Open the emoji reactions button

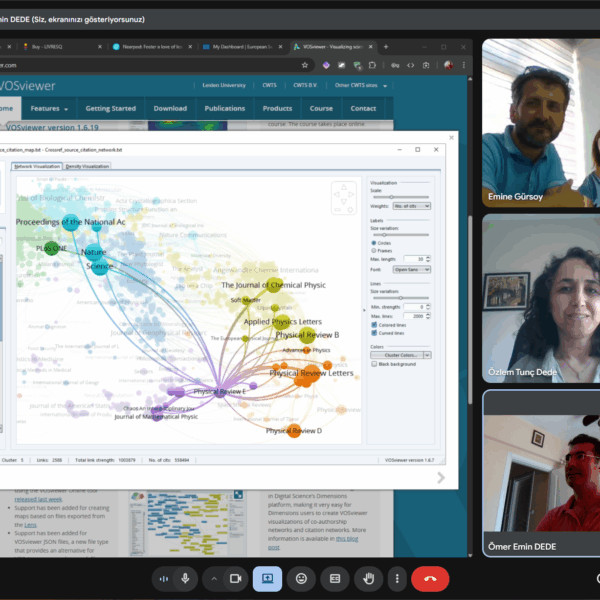[x=300, y=578]
